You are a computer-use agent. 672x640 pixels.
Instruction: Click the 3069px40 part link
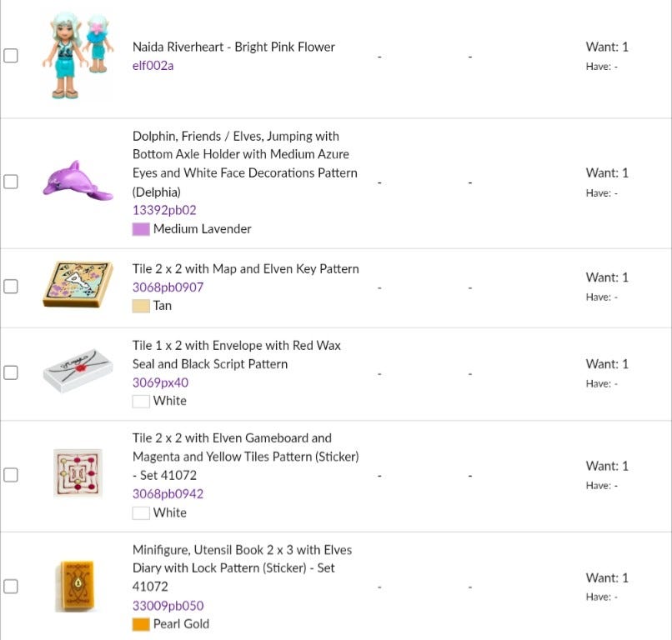click(x=160, y=382)
